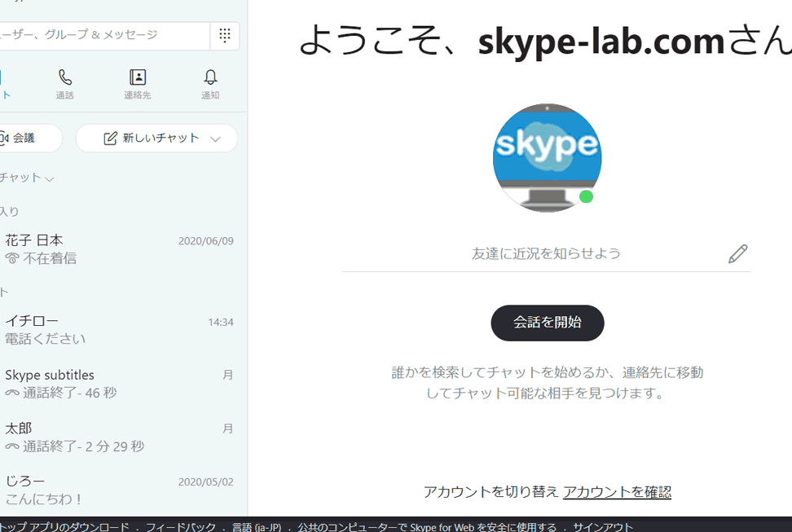Click the green online status indicator
This screenshot has width=792, height=532.
(586, 196)
